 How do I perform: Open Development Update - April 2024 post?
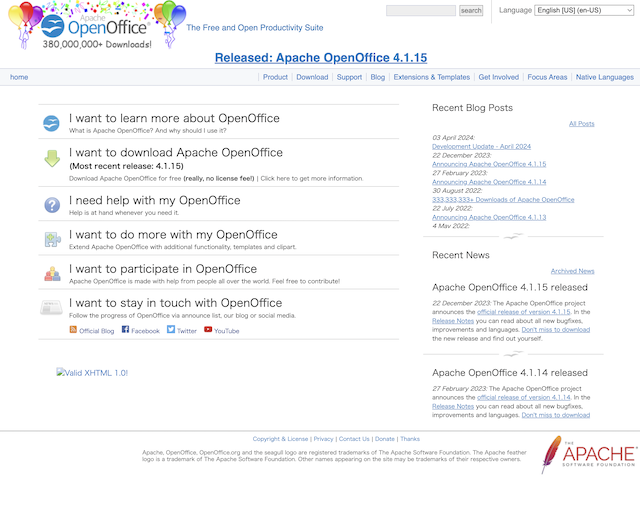tap(482, 146)
